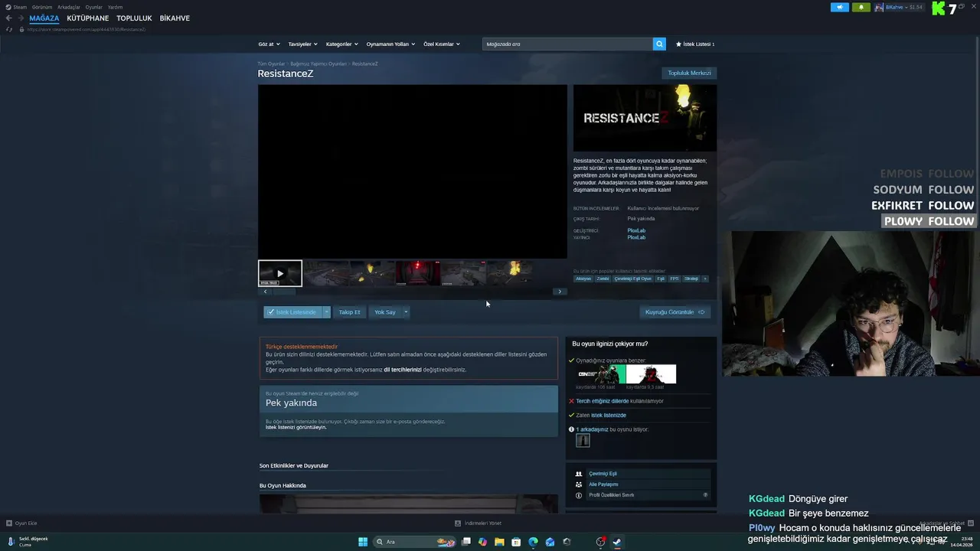Screen dimensions: 980x551
Task: Open the Unity Hub taskbar icon
Action: pyautogui.click(x=567, y=542)
